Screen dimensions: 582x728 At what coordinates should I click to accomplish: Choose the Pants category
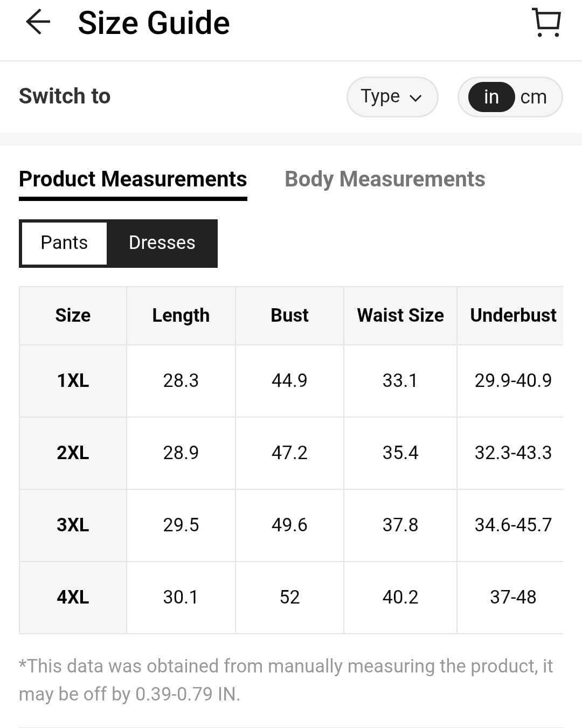[x=64, y=243]
